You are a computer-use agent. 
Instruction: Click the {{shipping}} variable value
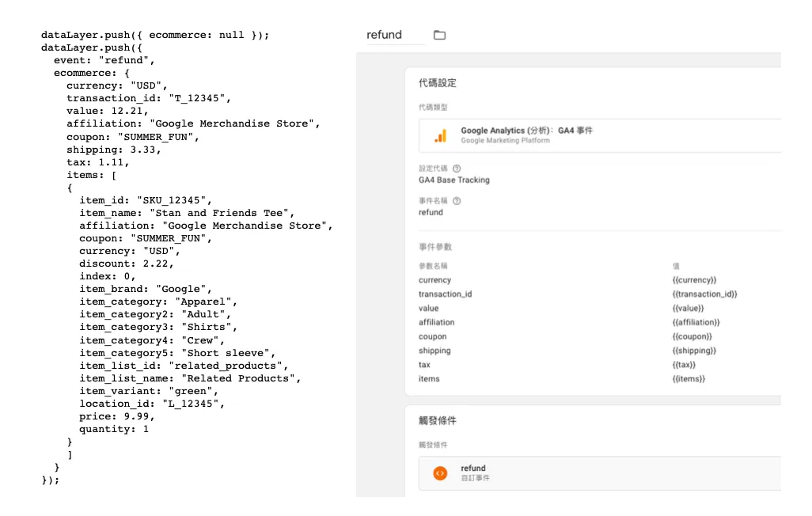tap(694, 351)
